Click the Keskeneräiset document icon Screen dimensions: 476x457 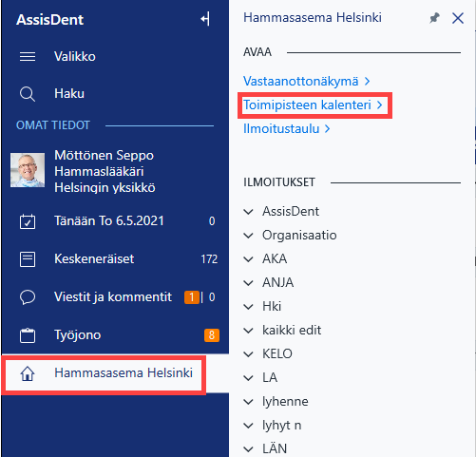pyautogui.click(x=28, y=259)
